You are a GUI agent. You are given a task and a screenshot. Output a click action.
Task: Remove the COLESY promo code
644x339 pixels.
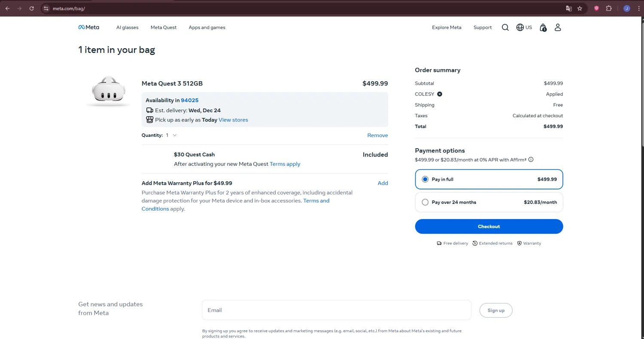click(x=440, y=94)
